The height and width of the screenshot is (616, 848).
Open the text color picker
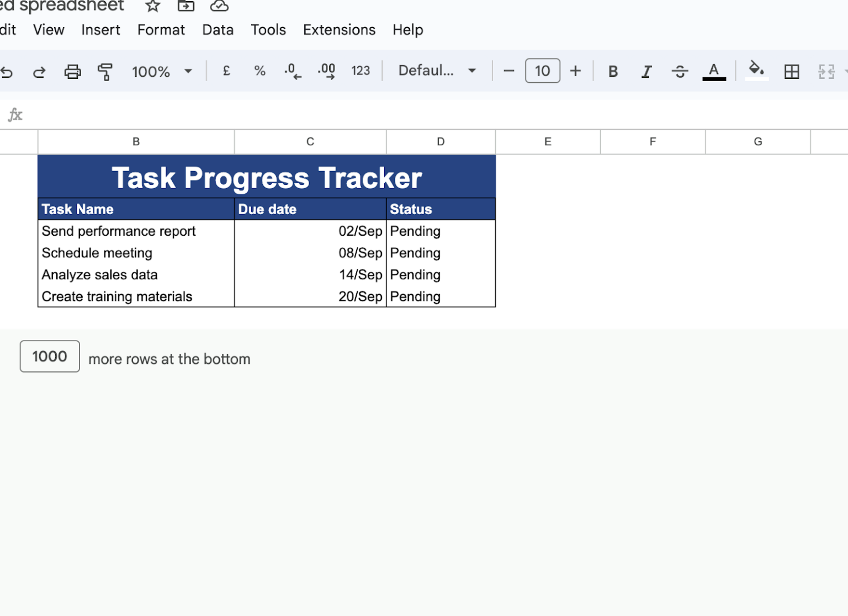coord(714,71)
